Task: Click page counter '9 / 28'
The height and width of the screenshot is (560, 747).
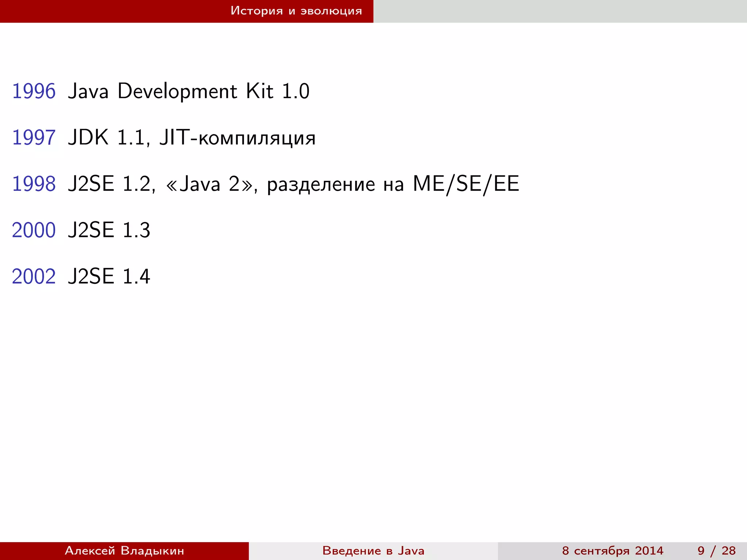Action: 717,551
